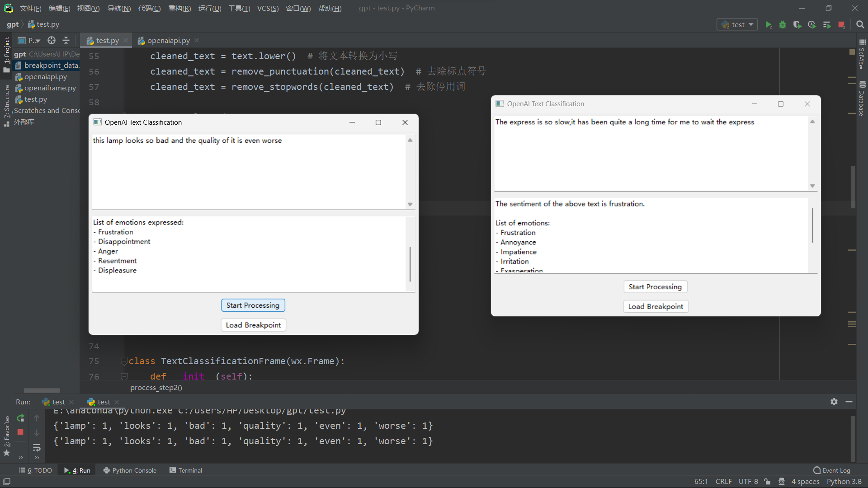Open the Terminal tab

pos(185,470)
